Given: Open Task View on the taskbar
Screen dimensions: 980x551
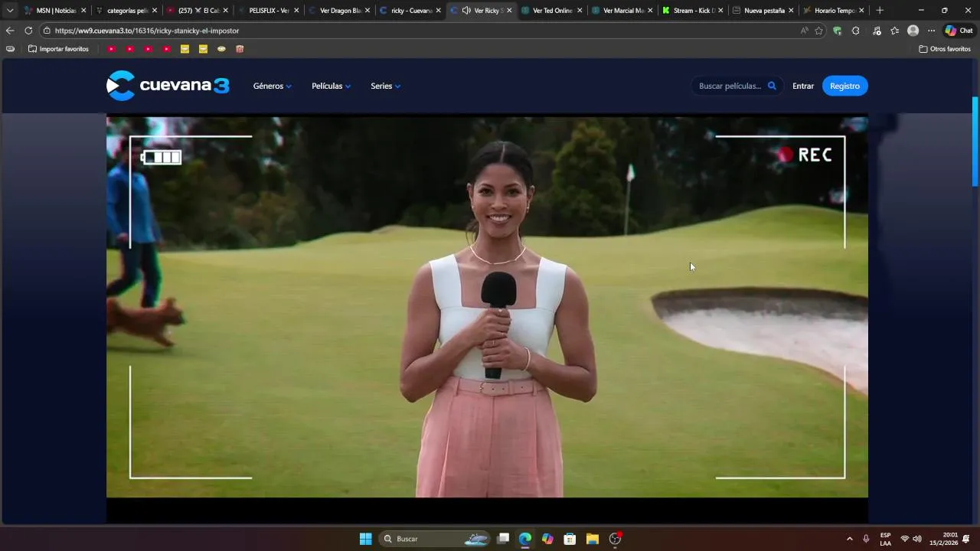Looking at the screenshot, I should coord(503,539).
